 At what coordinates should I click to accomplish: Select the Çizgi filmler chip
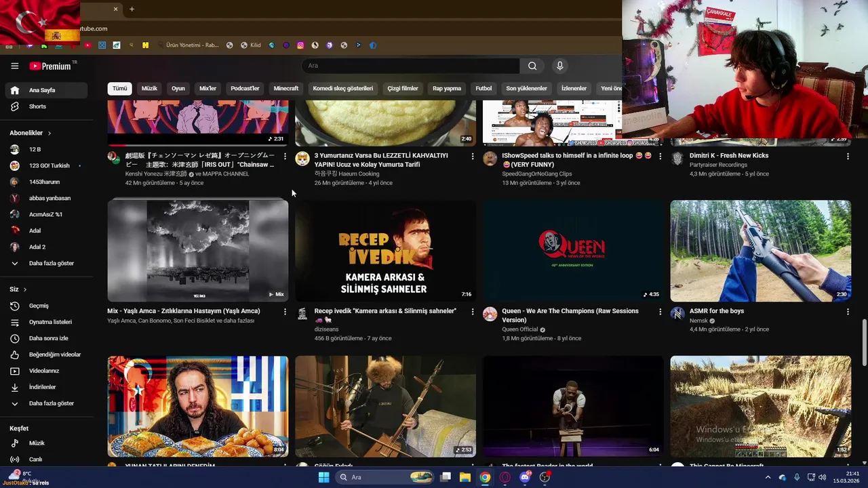coord(403,88)
